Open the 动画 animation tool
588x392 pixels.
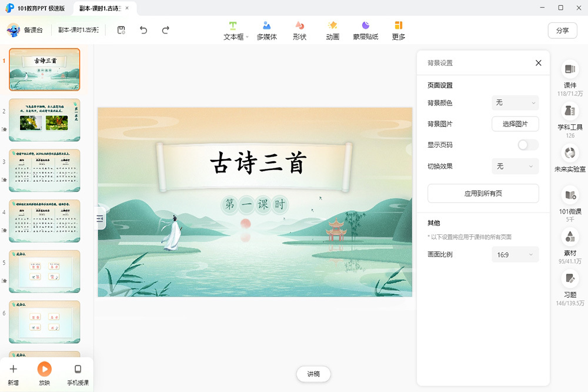(332, 30)
